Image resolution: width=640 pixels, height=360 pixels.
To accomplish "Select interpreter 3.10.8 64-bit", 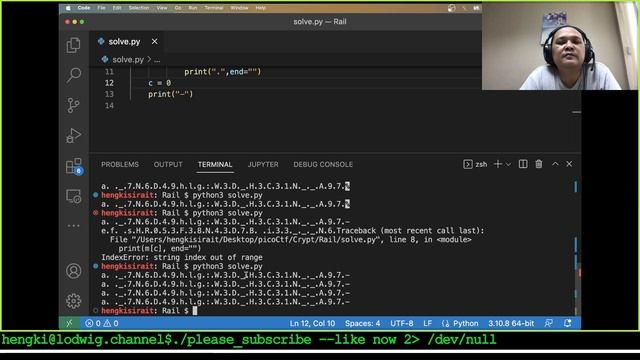I will [511, 323].
